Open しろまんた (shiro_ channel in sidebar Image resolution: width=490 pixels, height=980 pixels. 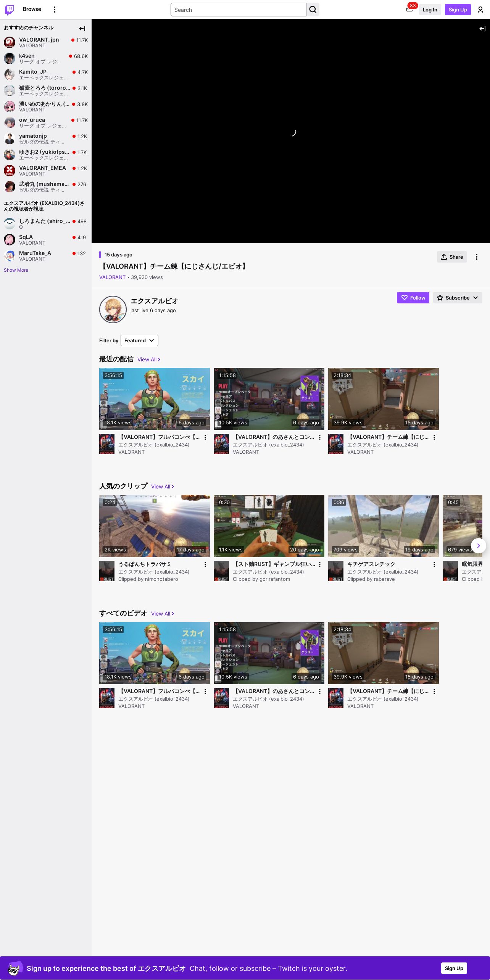46,224
